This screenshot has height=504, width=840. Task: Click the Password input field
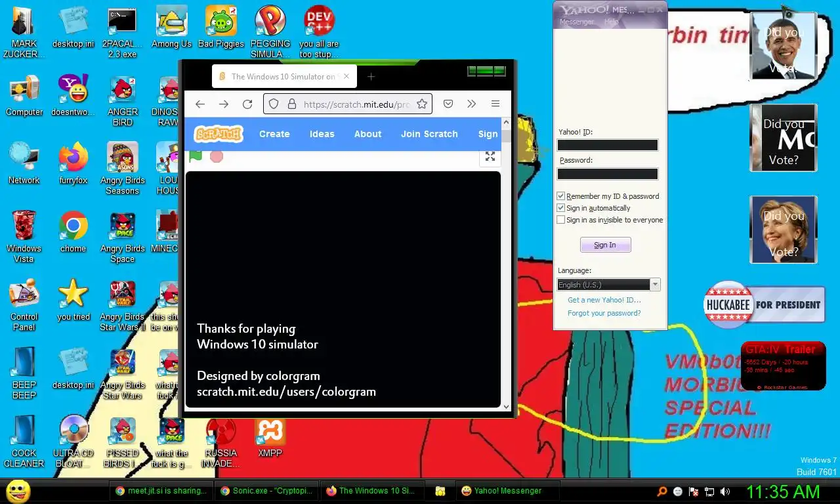click(x=608, y=174)
